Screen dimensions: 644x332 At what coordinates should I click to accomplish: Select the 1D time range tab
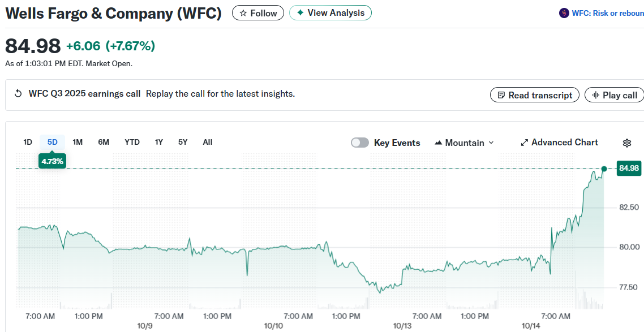click(28, 142)
